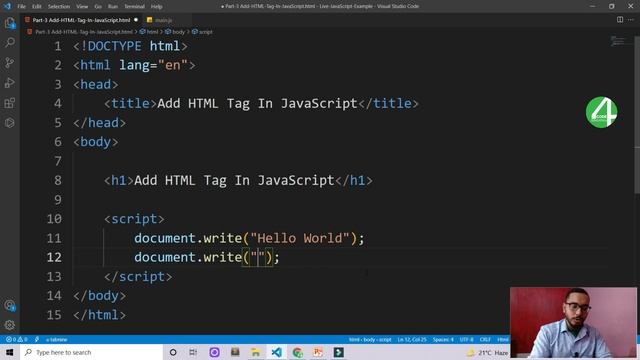Image resolution: width=640 pixels, height=360 pixels.
Task: Click the h1 heading text on line 8
Action: click(x=234, y=180)
